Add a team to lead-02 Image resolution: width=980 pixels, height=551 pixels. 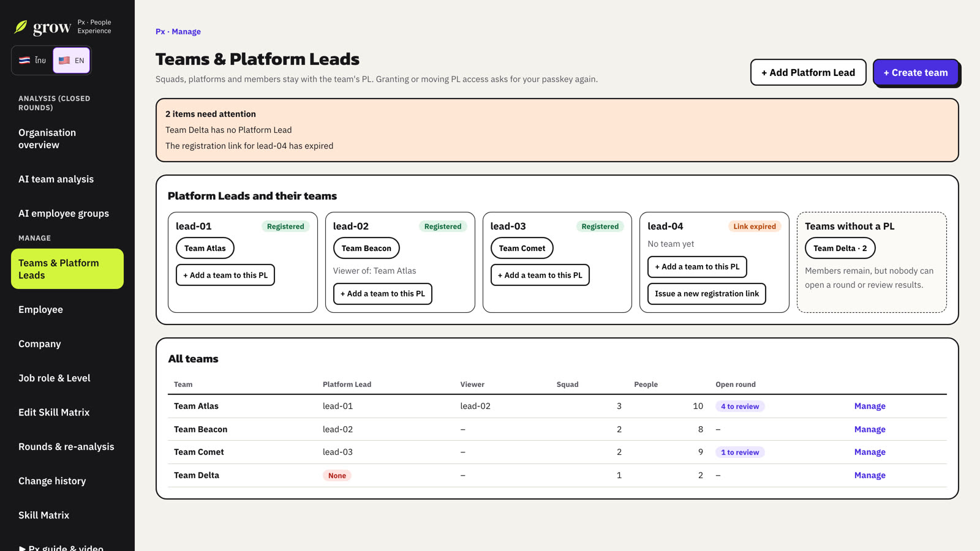click(x=383, y=294)
